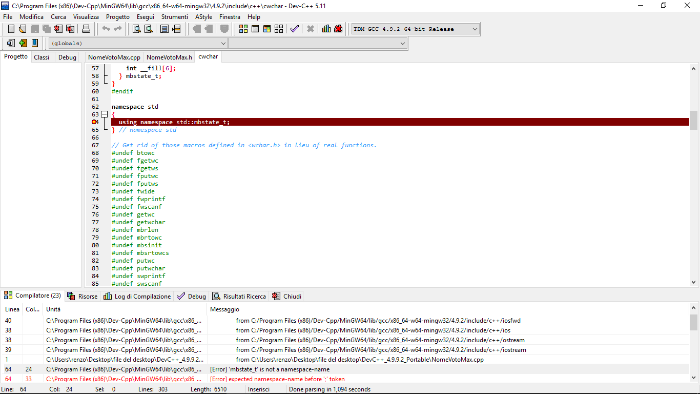Open the Help menu
The width and height of the screenshot is (700, 394).
(254, 17)
